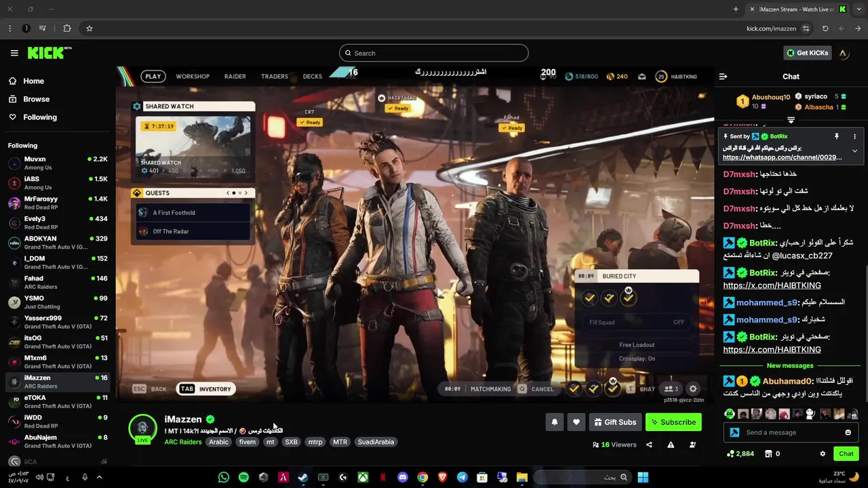The image size is (868, 488).
Task: Click the taskbar microphone icon
Action: click(85, 477)
